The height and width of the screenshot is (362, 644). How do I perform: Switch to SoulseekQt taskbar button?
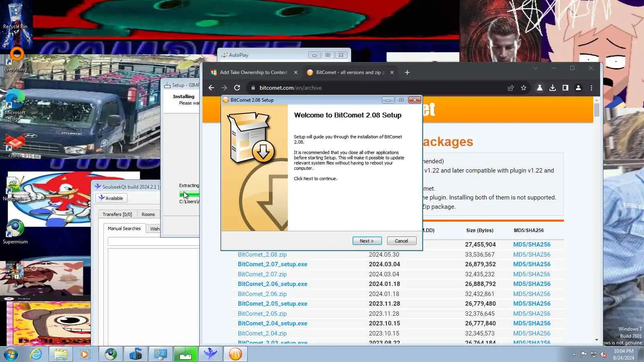pyautogui.click(x=211, y=354)
